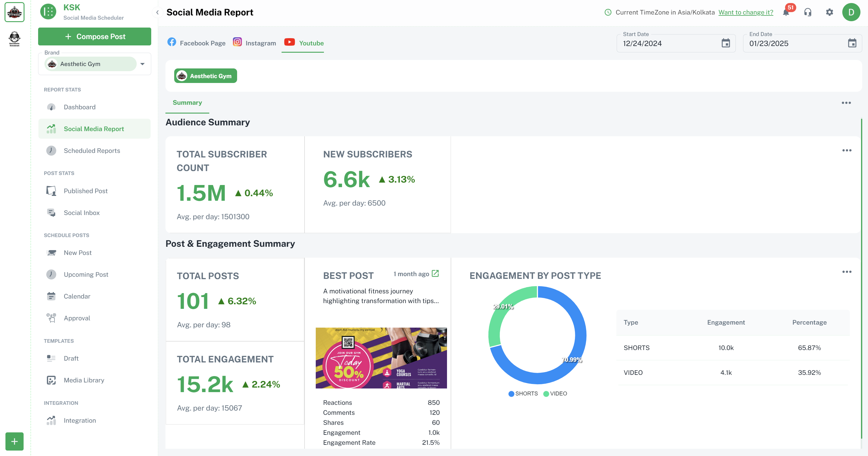Open Audience Summary three-dot options menu
Viewport: 868px width, 456px height.
(x=847, y=150)
